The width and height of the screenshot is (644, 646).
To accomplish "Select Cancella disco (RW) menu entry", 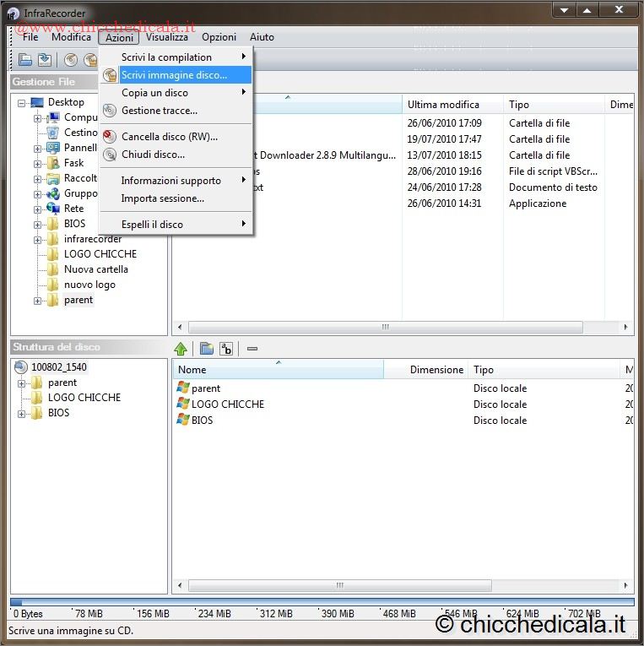I will pos(169,136).
